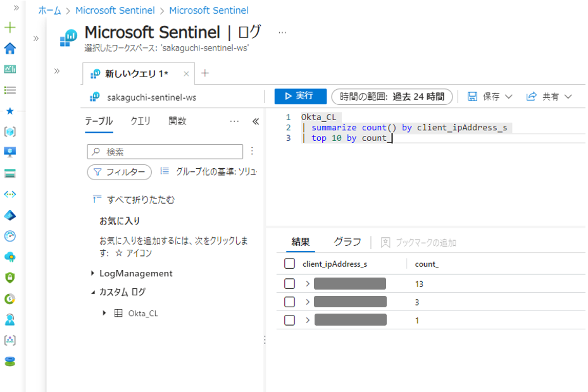The width and height of the screenshot is (588, 392).
Task: Click すべて折りたたむ collapse all
Action: pos(134,200)
